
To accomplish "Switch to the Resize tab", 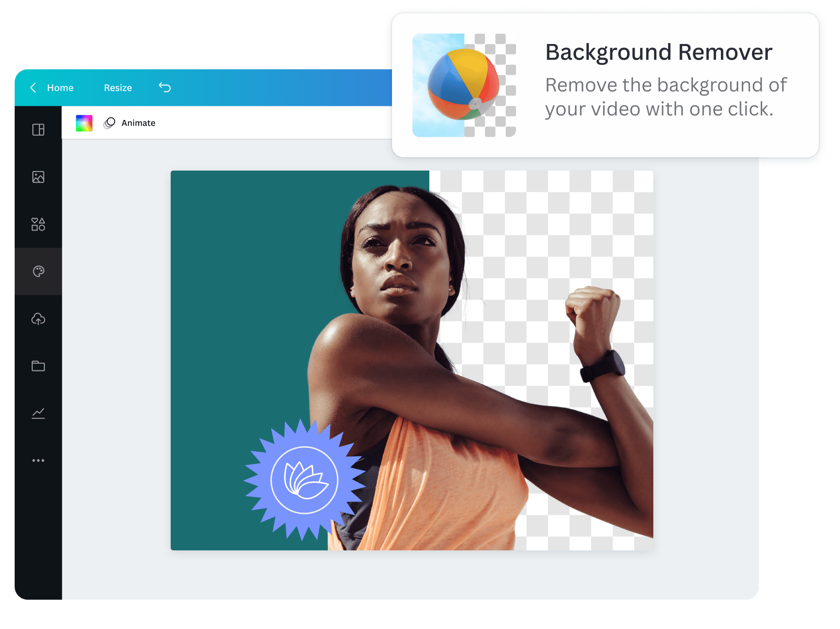I will (117, 88).
